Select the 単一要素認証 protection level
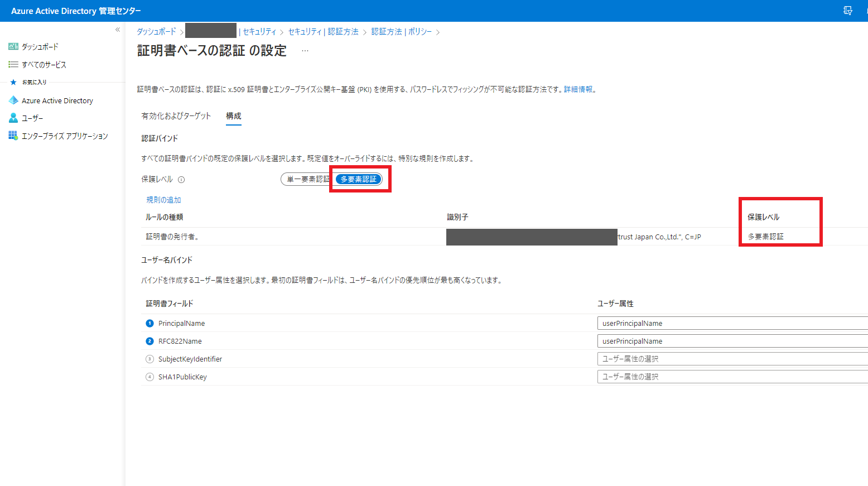This screenshot has height=486, width=868. click(307, 179)
